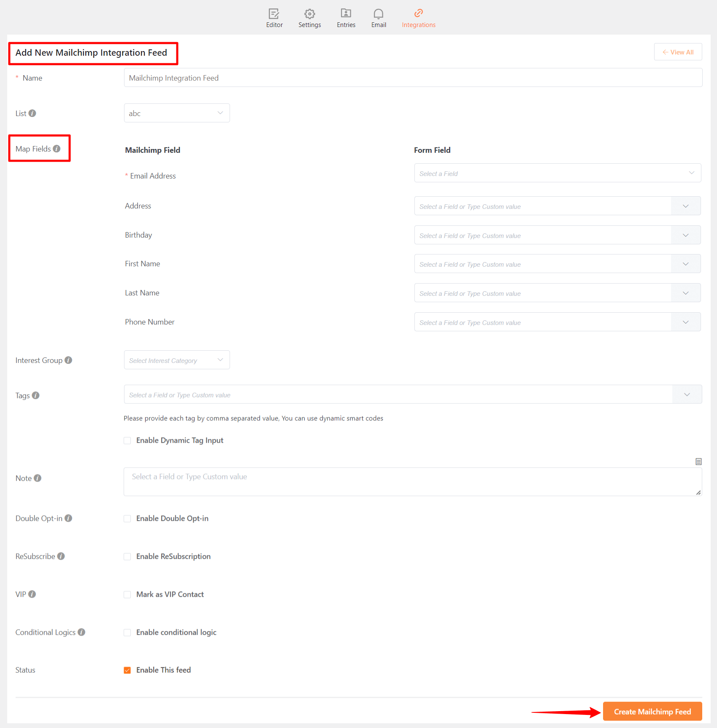Viewport: 717px width, 728px height.
Task: Open the Editor tab
Action: (274, 19)
